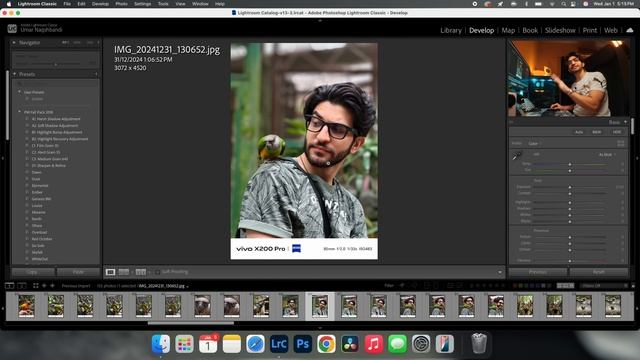Screen dimensions: 640x360
Task: Collapse the User Presets group
Action: (x=19, y=92)
